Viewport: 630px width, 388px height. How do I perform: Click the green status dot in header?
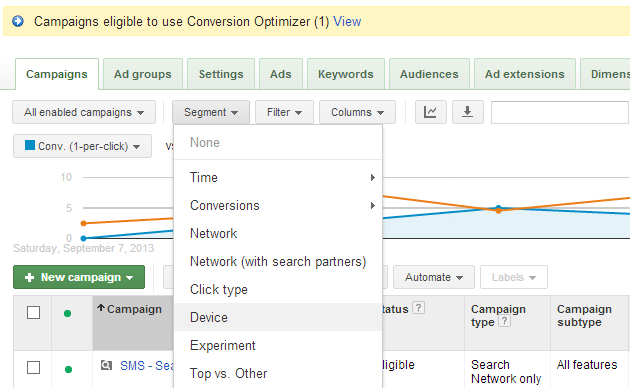[68, 313]
